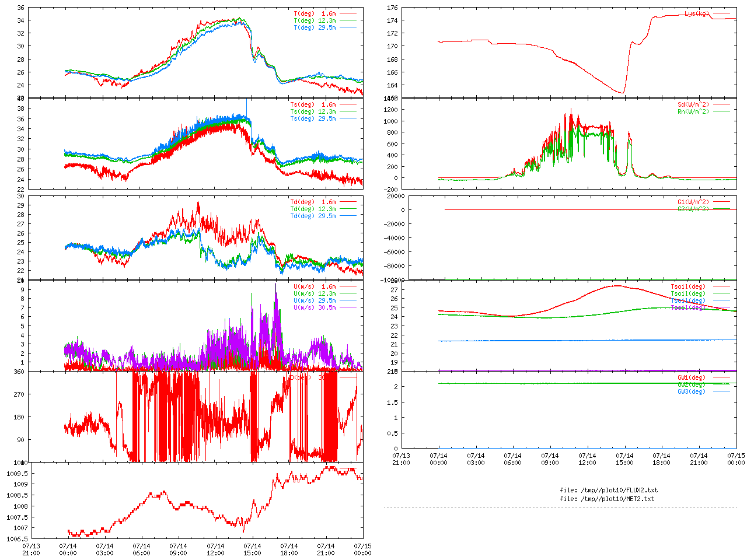Click the 'file: /tmp//plot10/MET2.txt' line
Image resolution: width=747 pixels, height=560 pixels.
coord(607,499)
